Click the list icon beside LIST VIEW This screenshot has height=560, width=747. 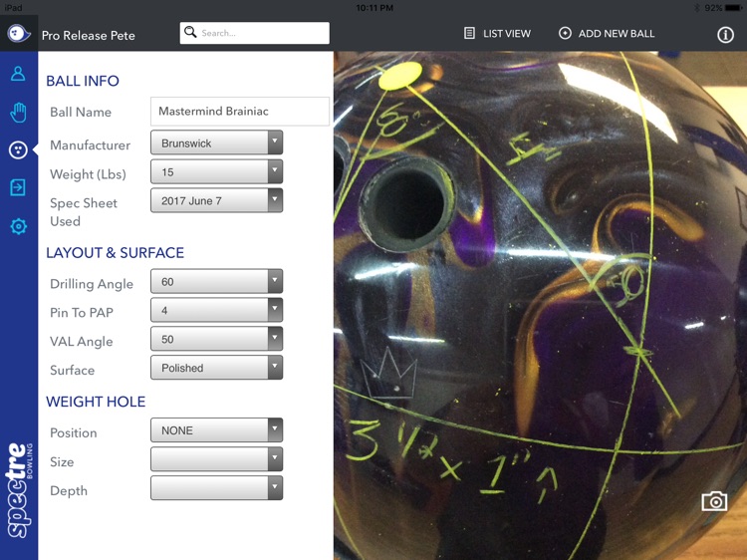click(469, 33)
